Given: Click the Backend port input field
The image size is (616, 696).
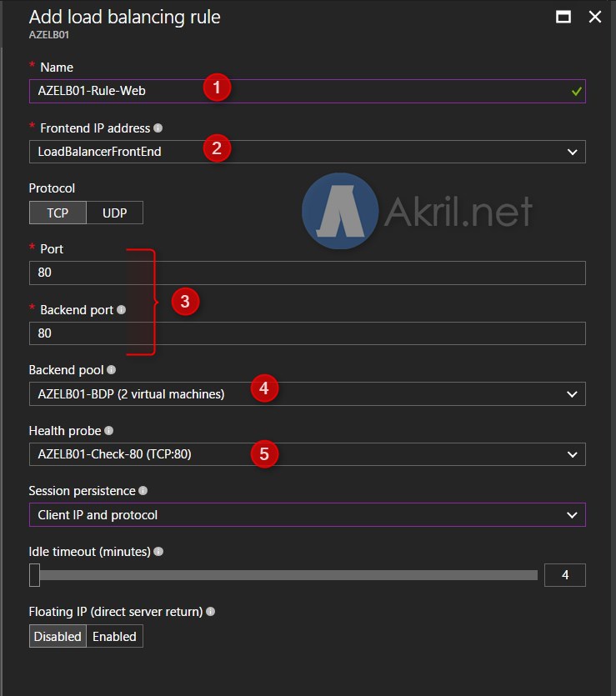Looking at the screenshot, I should pyautogui.click(x=307, y=333).
